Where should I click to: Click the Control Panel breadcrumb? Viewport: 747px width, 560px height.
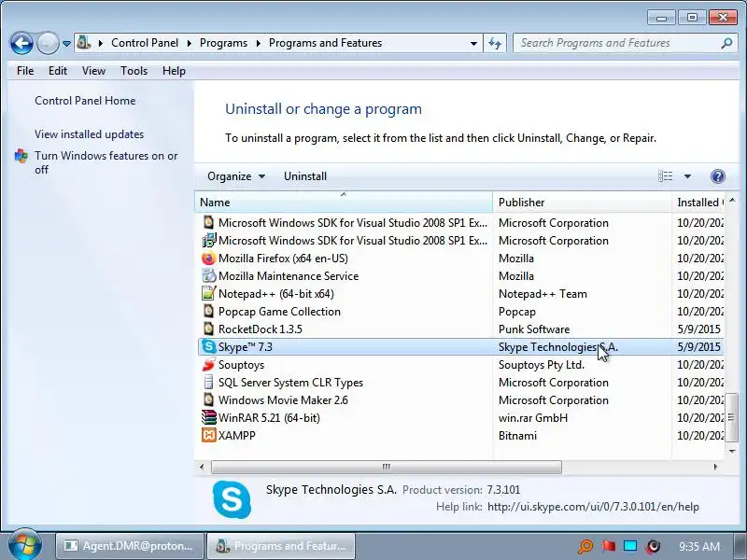tap(145, 43)
